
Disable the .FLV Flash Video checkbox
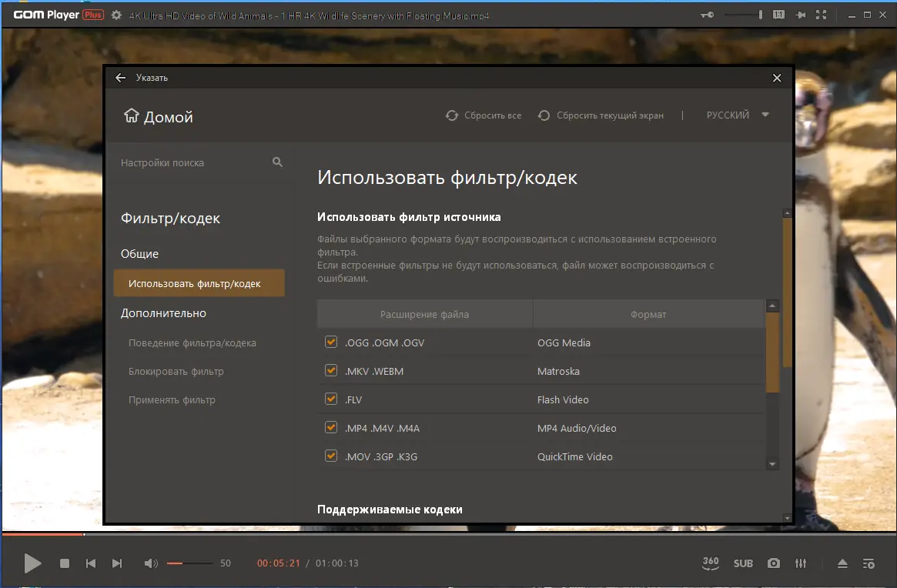330,399
